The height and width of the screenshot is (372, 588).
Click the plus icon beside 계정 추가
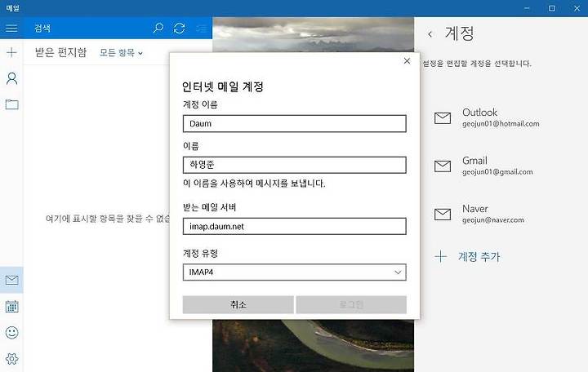441,257
